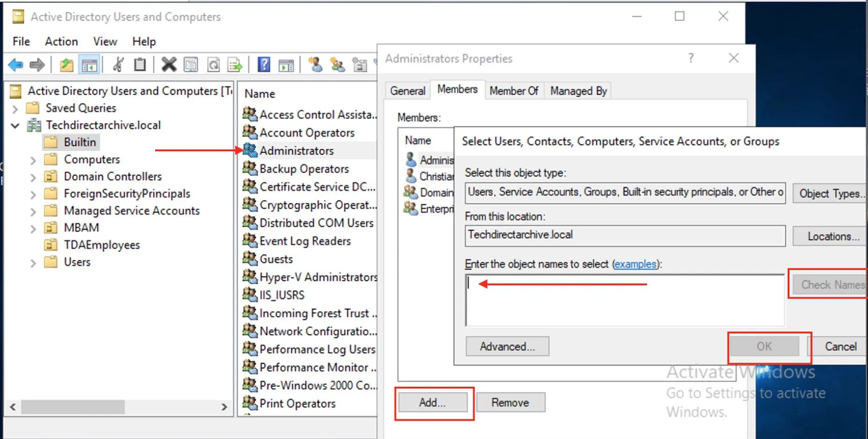Image resolution: width=868 pixels, height=439 pixels.
Task: Toggle show/hide action pane icon
Action: coord(286,65)
